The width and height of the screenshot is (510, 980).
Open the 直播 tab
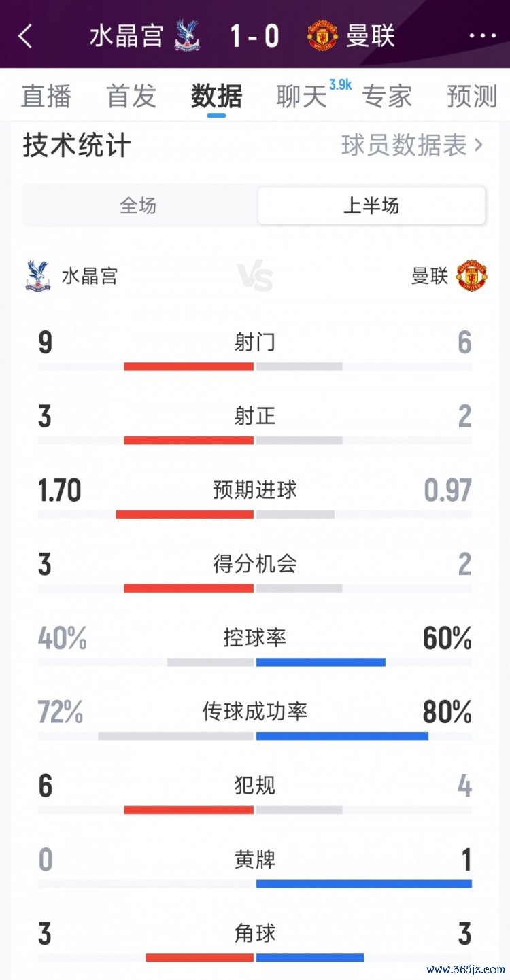click(46, 97)
